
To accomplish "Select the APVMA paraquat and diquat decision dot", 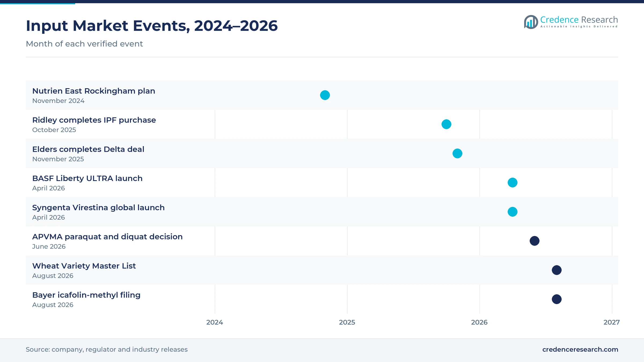I will [535, 241].
